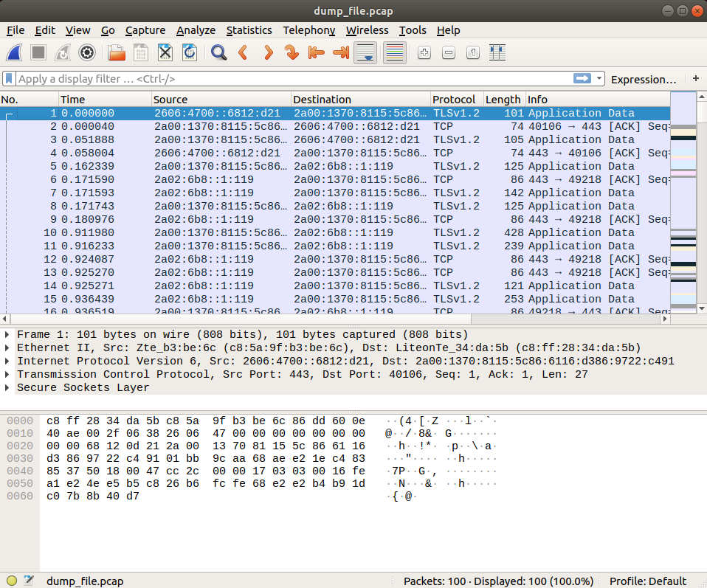
Task: Select packet 15 at time 0.936439
Action: click(335, 299)
